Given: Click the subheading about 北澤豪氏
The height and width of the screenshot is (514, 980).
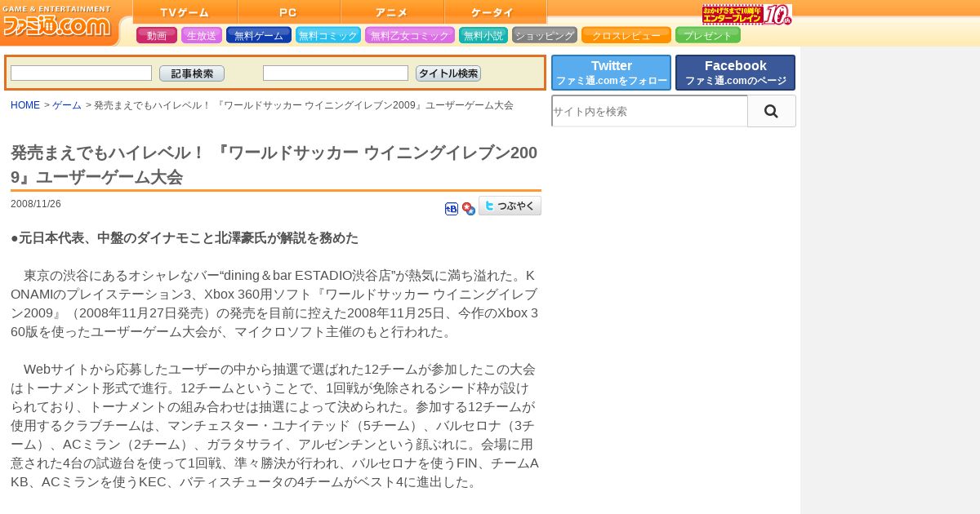Looking at the screenshot, I should coord(185,238).
